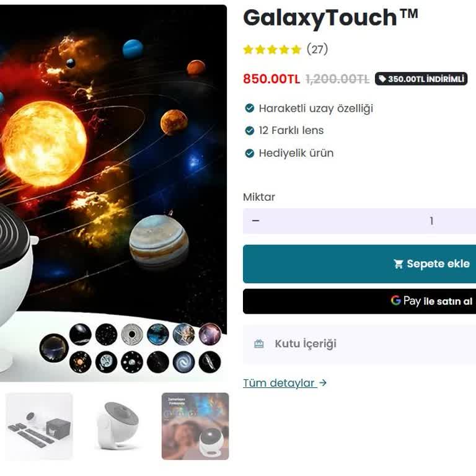Click the gift box icon beside Kutu İçeriği
This screenshot has height=476, width=476.
pos(258,343)
